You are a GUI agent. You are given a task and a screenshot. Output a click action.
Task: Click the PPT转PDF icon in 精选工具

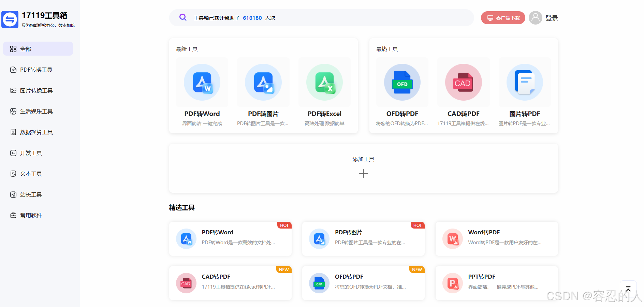tap(453, 283)
